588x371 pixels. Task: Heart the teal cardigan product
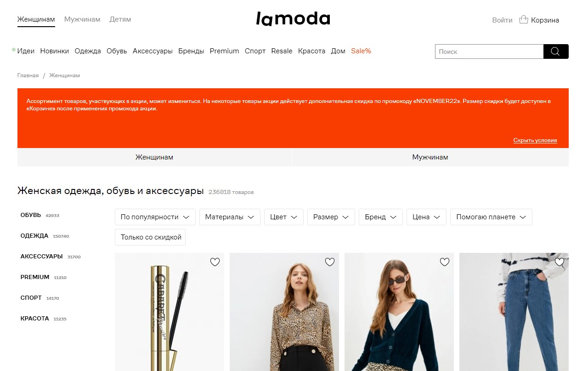point(444,262)
